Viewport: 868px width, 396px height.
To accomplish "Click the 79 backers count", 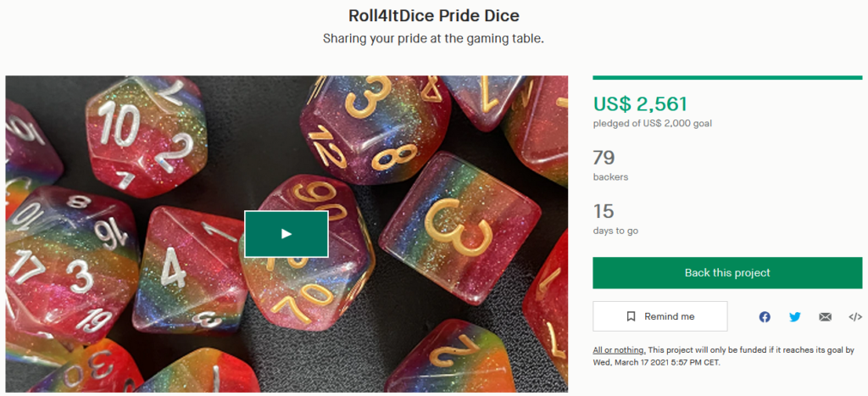I will tap(604, 158).
